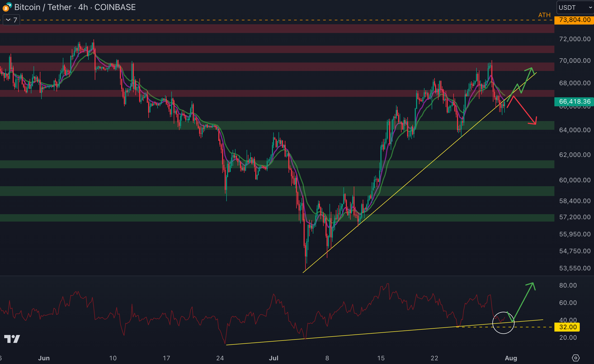The image size is (594, 364).
Task: Click the dropdown arrow beside USDT
Action: pos(590,7)
